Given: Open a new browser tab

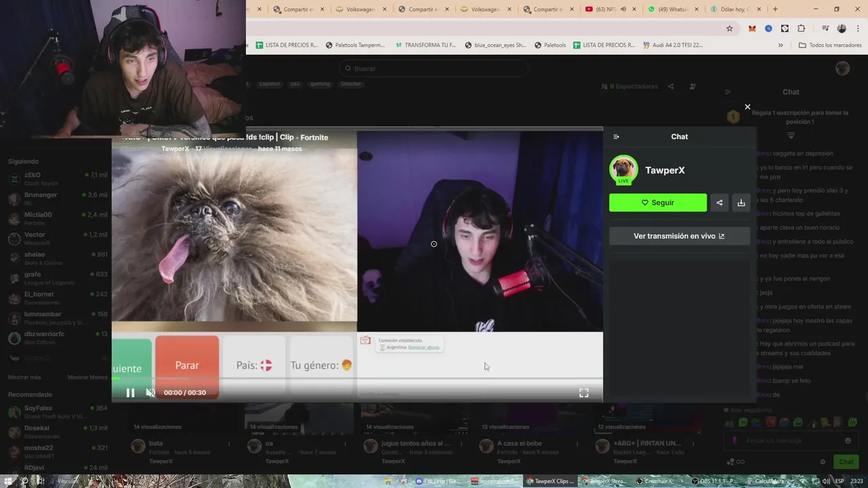Looking at the screenshot, I should click(x=775, y=9).
